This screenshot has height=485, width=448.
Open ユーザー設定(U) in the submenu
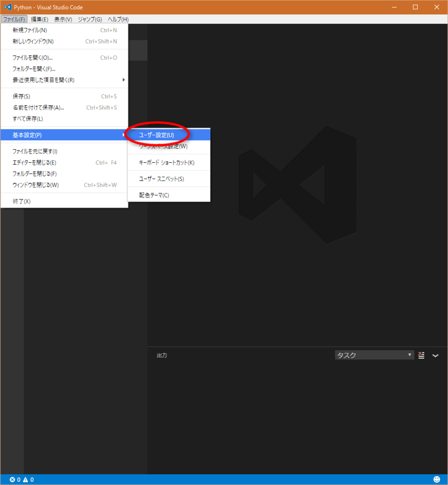point(169,135)
